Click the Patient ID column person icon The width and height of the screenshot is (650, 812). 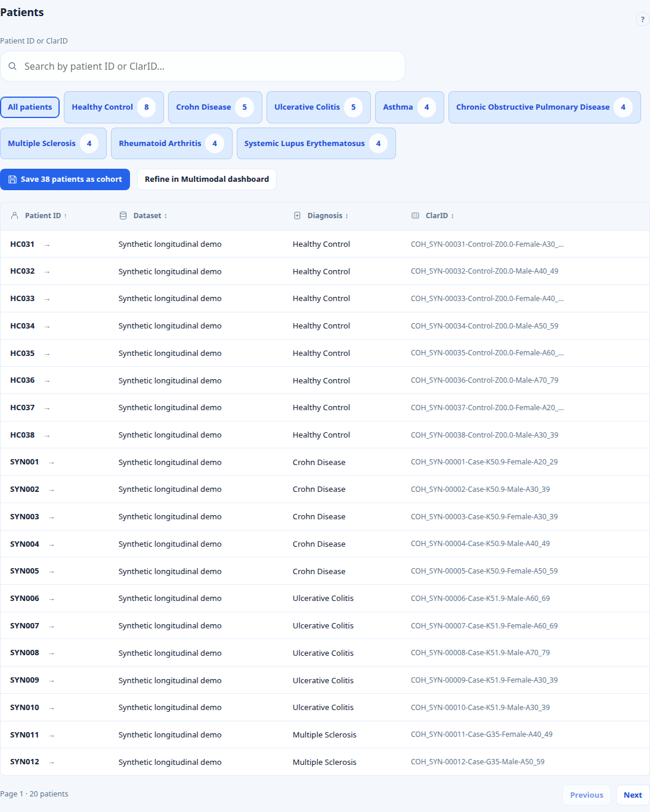click(15, 216)
